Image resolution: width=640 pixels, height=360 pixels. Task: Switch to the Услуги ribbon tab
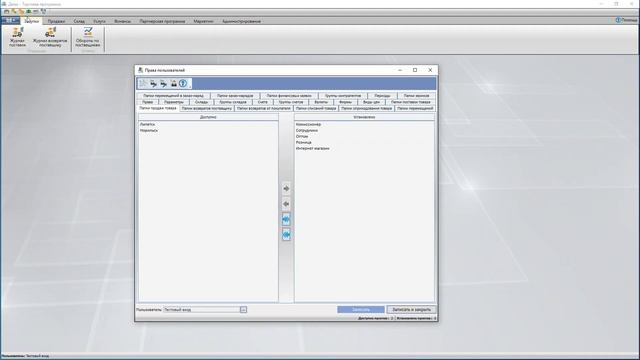pos(99,21)
